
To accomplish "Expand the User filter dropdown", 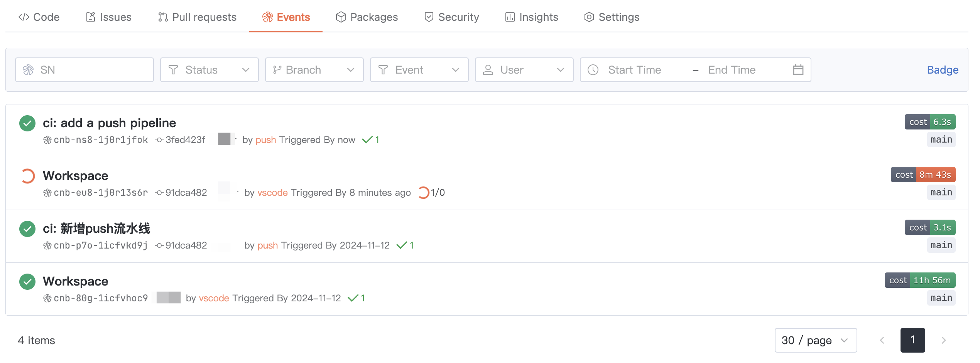I will (x=524, y=70).
